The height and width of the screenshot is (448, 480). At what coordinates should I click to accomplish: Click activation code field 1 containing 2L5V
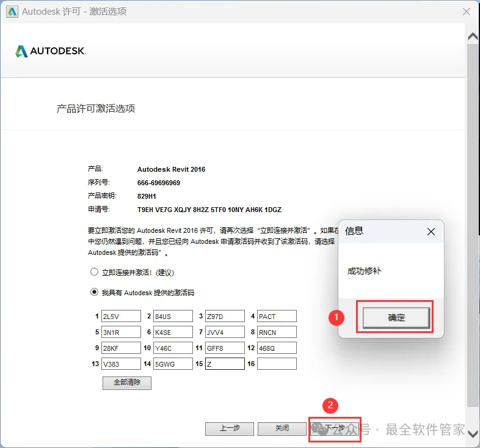tap(122, 316)
